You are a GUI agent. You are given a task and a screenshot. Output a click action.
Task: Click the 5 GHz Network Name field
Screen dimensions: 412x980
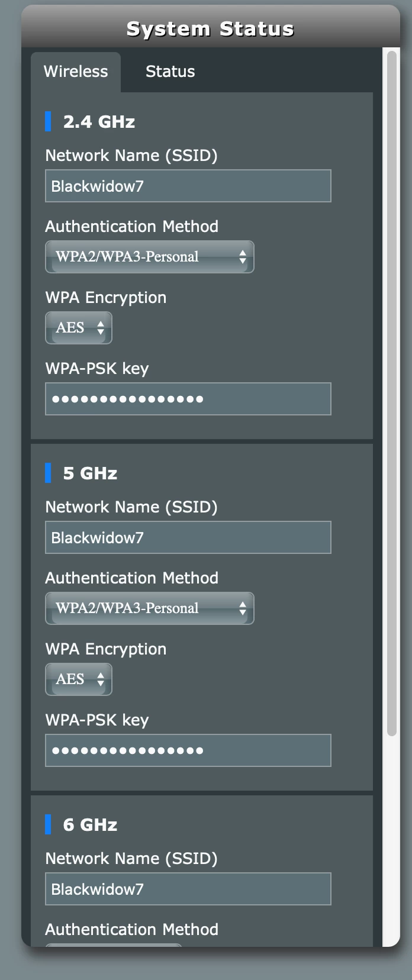click(188, 537)
